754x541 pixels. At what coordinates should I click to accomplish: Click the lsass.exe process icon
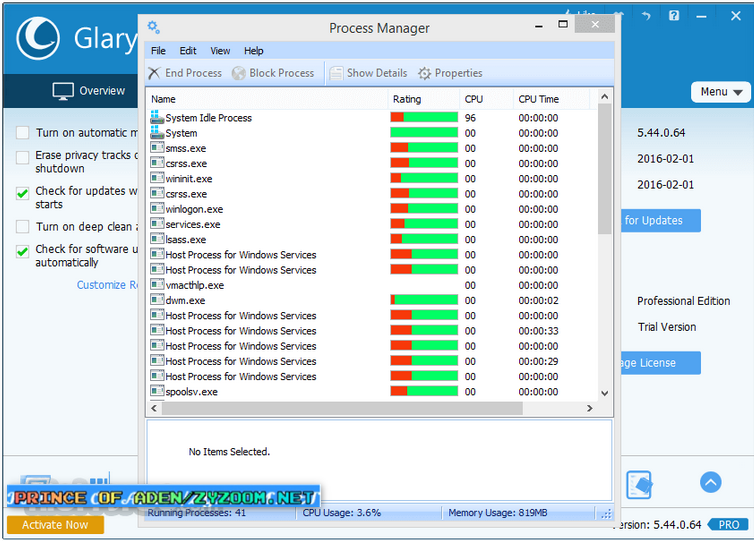tap(157, 239)
